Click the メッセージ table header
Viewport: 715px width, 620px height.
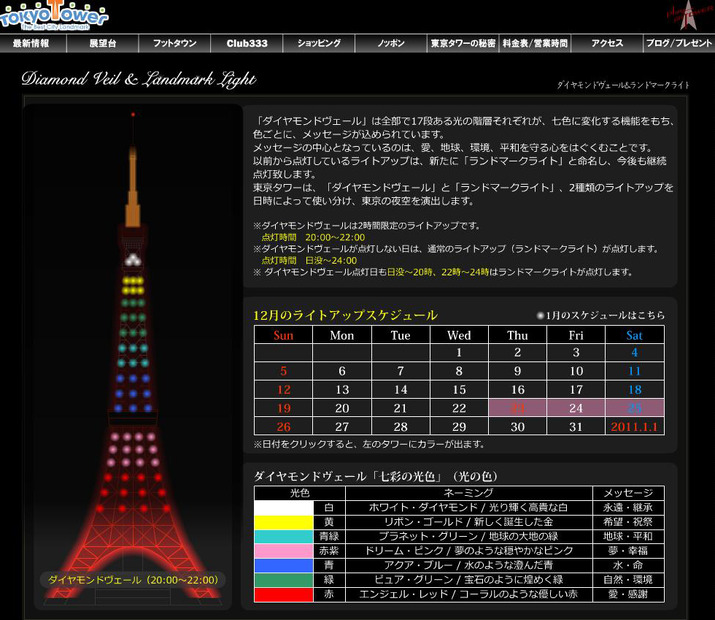pyautogui.click(x=628, y=493)
